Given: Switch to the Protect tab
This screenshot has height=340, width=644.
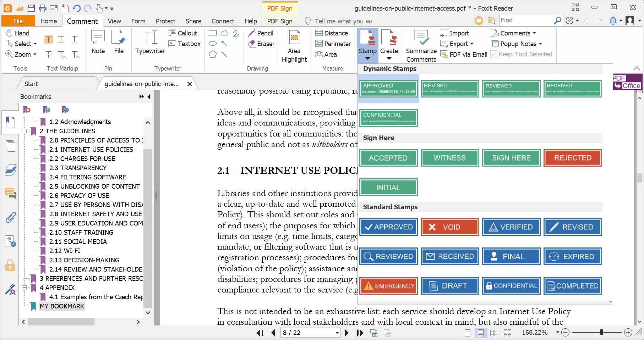Looking at the screenshot, I should tap(165, 21).
